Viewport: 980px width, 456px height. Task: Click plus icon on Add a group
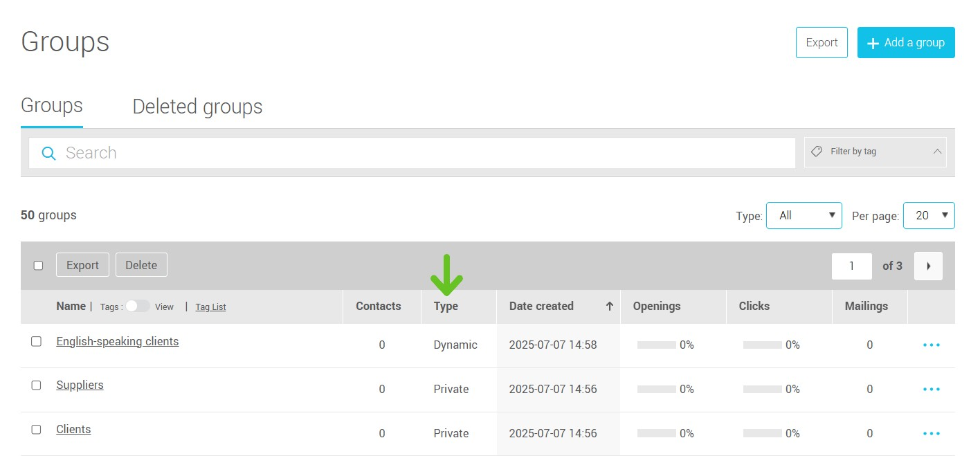point(873,43)
